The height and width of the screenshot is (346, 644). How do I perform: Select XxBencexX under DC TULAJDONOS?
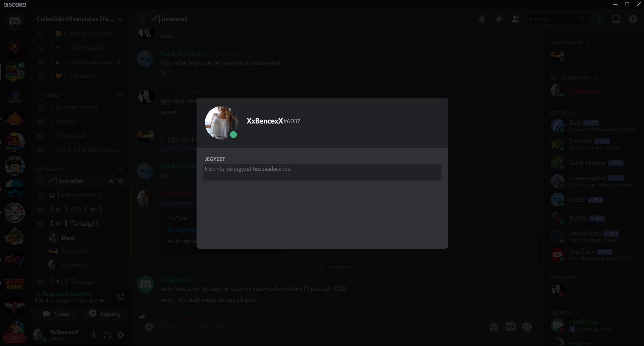click(x=594, y=91)
